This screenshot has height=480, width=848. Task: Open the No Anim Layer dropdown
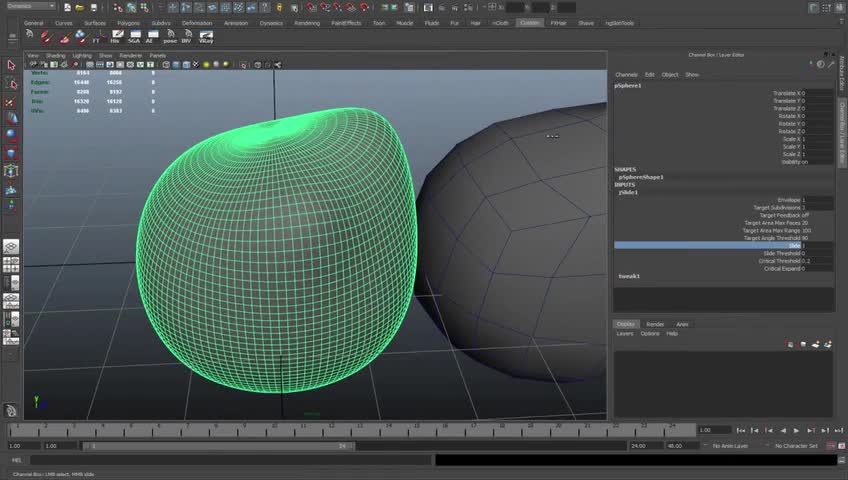(732, 445)
